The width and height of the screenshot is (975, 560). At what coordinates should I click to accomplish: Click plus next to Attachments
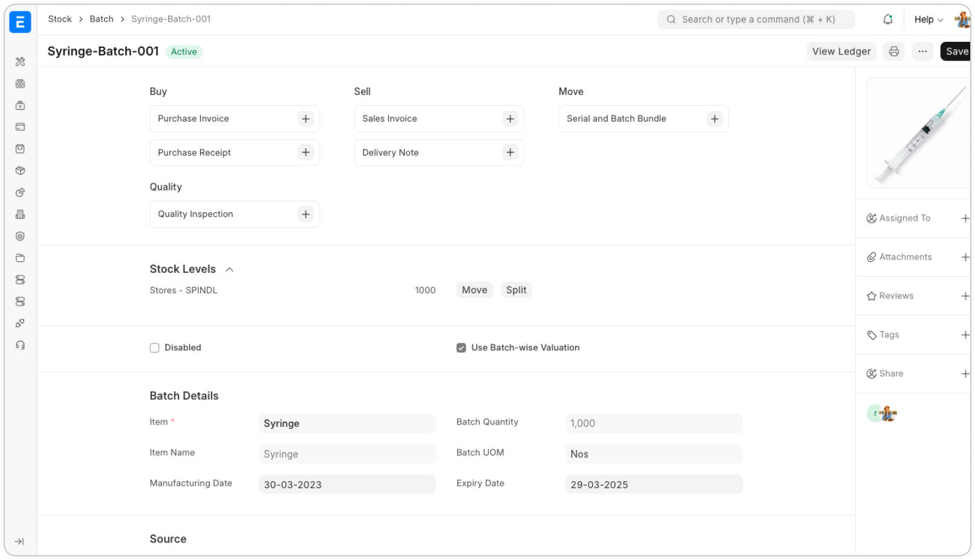[965, 257]
